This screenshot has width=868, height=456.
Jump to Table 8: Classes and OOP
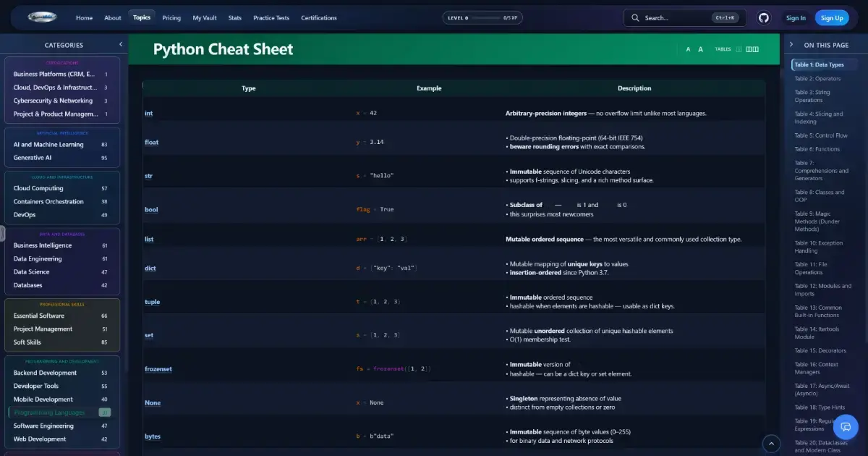click(x=820, y=196)
